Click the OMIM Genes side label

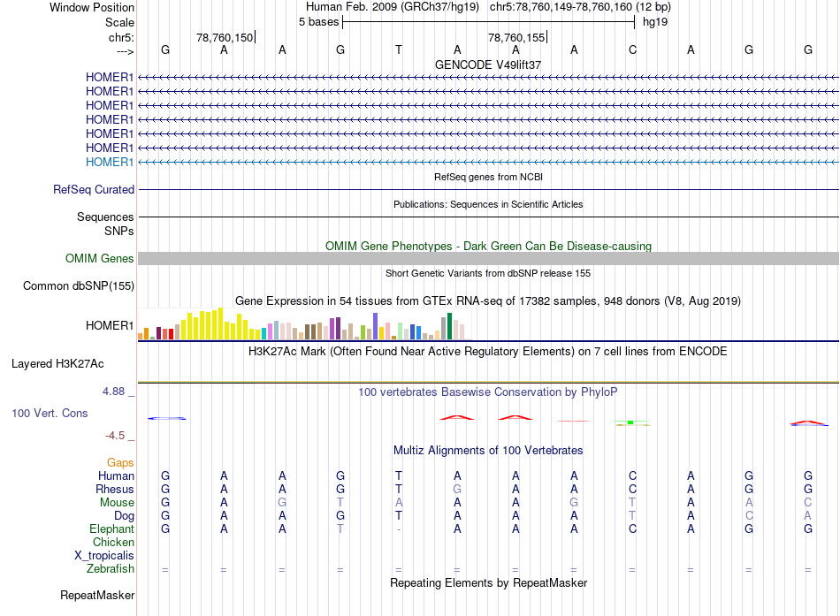pos(100,259)
